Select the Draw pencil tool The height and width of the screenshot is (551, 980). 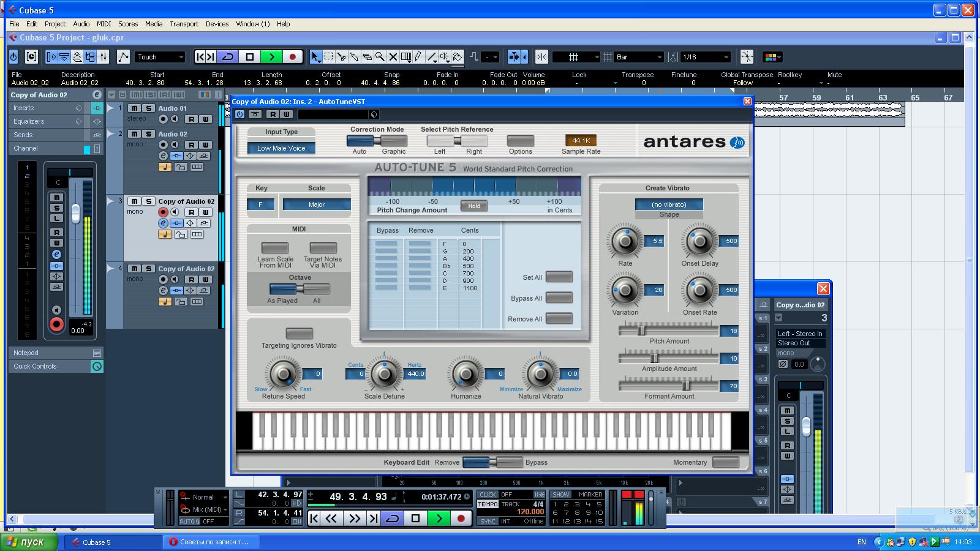click(x=418, y=57)
